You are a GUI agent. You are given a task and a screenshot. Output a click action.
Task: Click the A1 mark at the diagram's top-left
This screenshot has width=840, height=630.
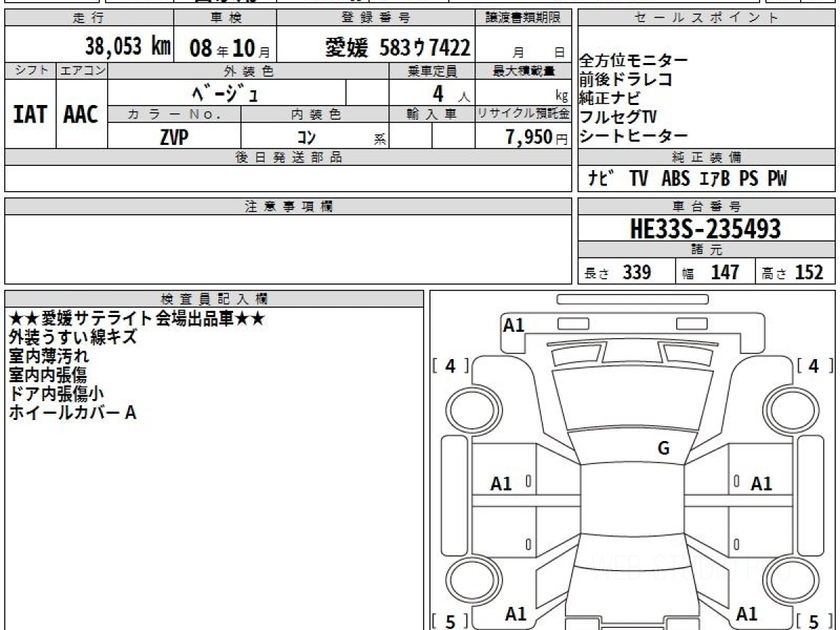tap(514, 325)
